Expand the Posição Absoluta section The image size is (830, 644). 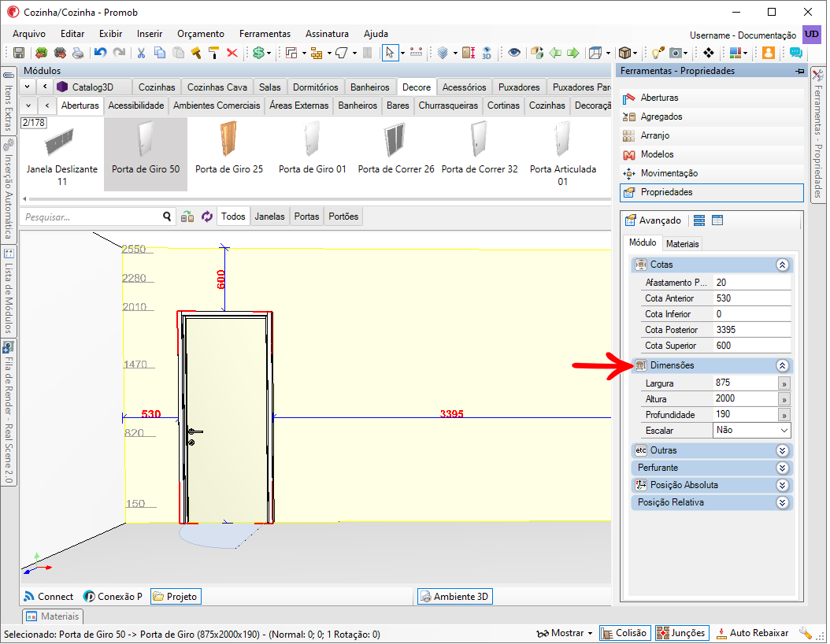(x=783, y=485)
